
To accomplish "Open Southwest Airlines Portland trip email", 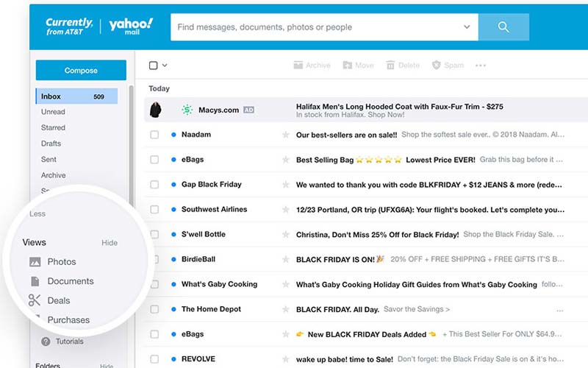I will click(x=365, y=210).
